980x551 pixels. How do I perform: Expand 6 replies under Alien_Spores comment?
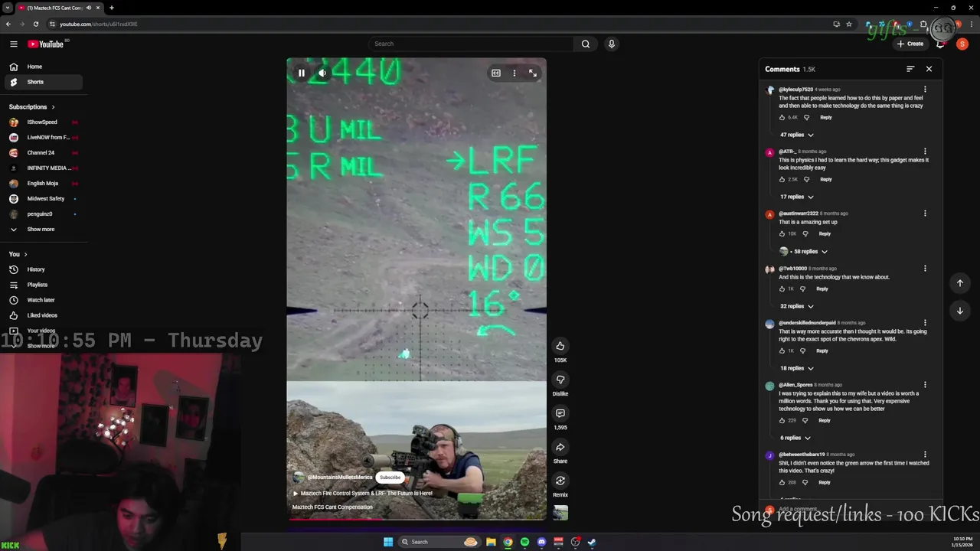pyautogui.click(x=795, y=438)
